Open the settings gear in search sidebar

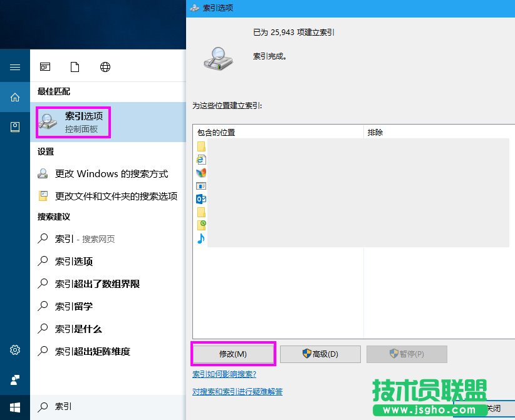(14, 351)
